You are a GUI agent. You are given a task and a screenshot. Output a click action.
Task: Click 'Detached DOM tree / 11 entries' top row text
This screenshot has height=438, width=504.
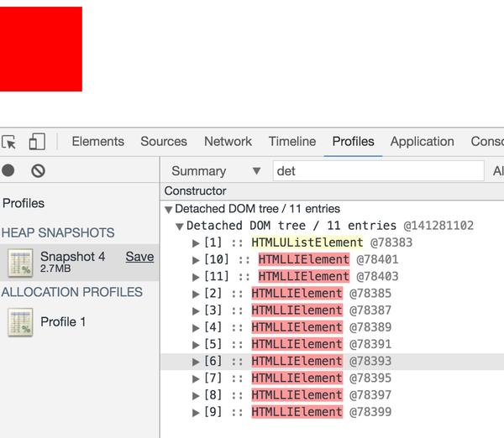pyautogui.click(x=258, y=209)
